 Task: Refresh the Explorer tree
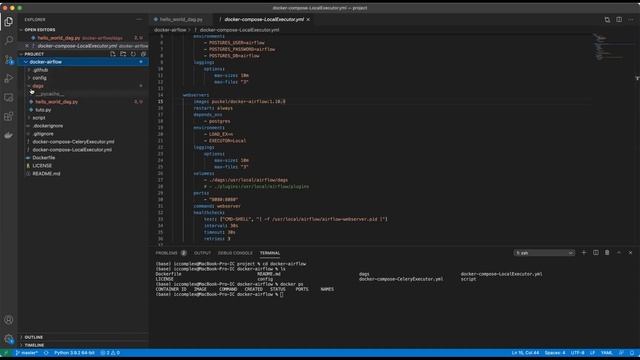pyautogui.click(x=133, y=54)
